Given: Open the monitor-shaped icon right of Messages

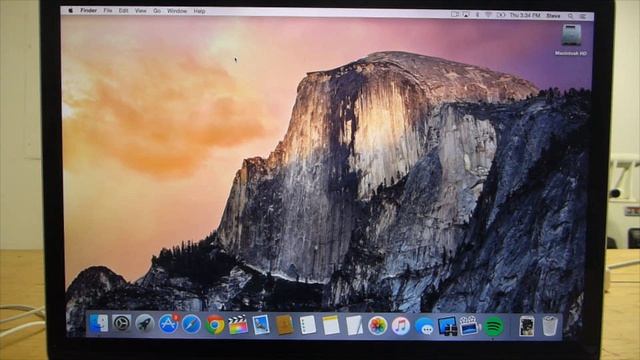Looking at the screenshot, I should pyautogui.click(x=447, y=327).
